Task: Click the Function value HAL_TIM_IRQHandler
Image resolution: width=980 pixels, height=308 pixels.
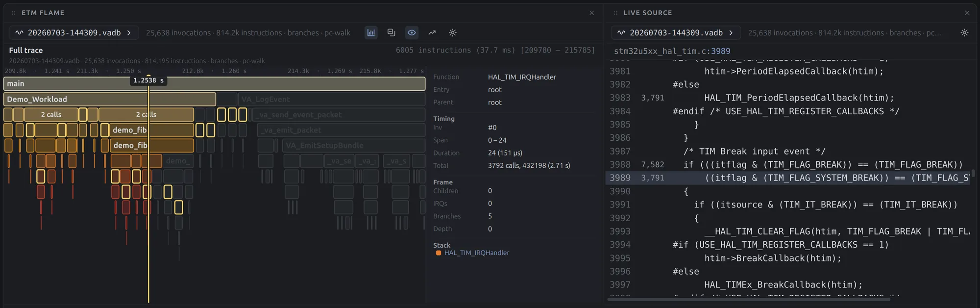Action: click(x=522, y=77)
